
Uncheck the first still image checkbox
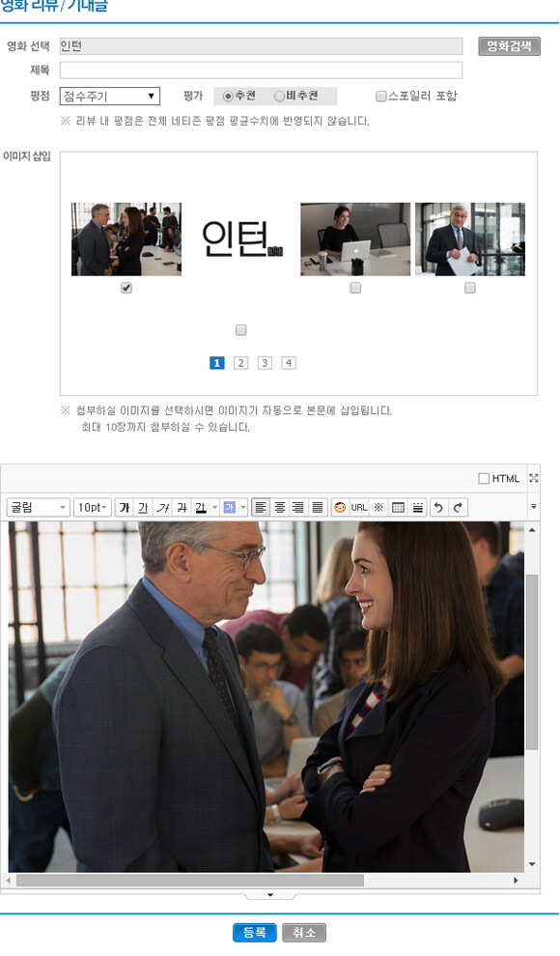[x=126, y=288]
